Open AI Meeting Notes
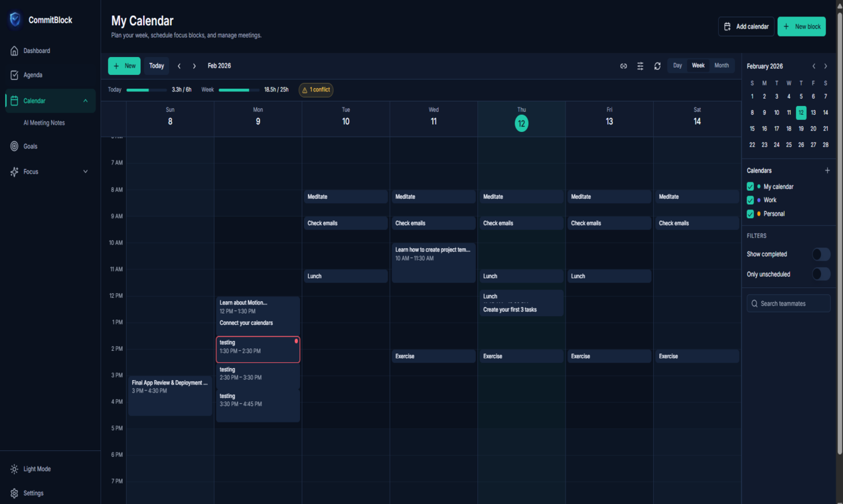Screen dimensions: 843x504 point(44,123)
